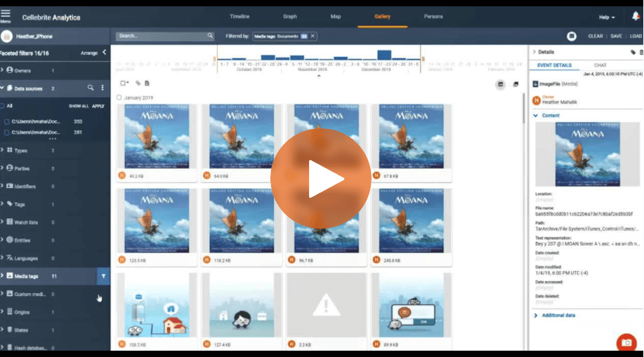Check second C:\Users\hmaha\Doc... source (281)

coord(6,132)
